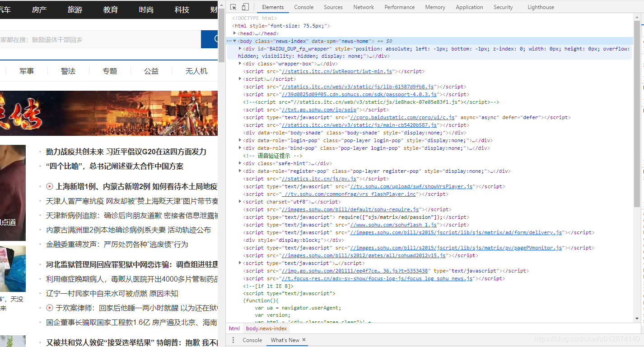This screenshot has height=347, width=644.
Task: Open the Network tab
Action: (x=364, y=7)
